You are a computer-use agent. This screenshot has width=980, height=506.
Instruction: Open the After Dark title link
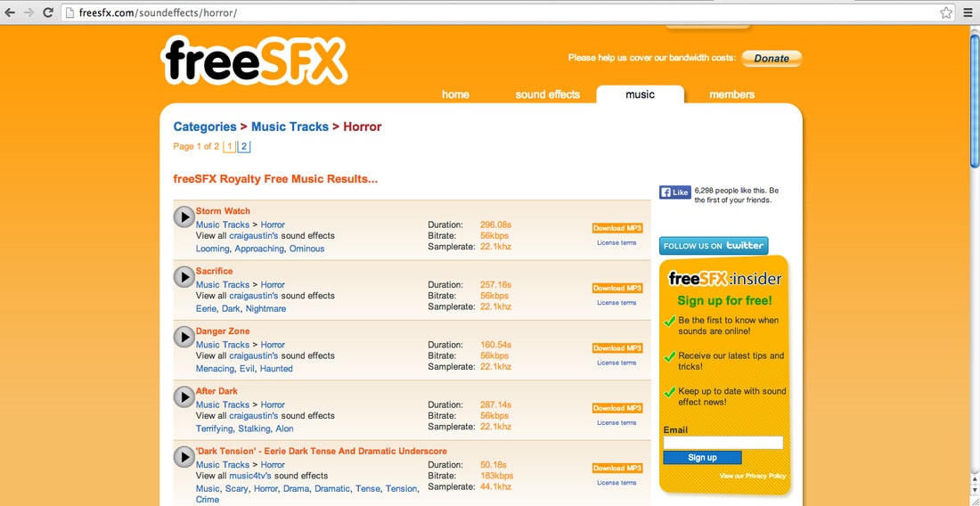216,391
